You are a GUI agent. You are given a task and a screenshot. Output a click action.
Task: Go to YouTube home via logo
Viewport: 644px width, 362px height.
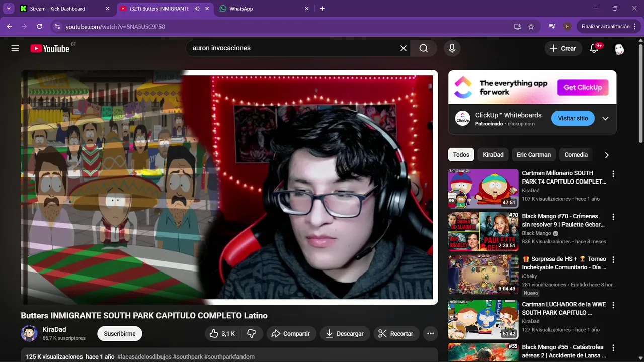50,48
